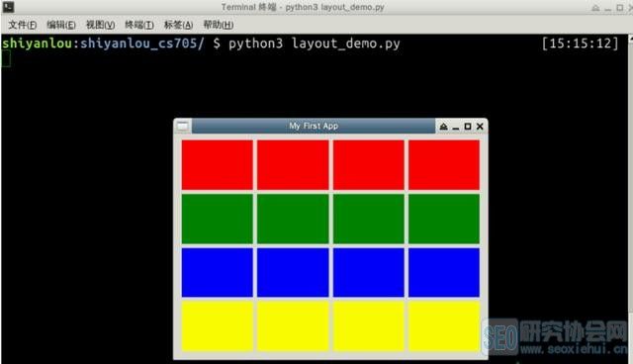Screen dimensions: 633x364
Task: Open the 帮助(H) menu
Action: 218,25
